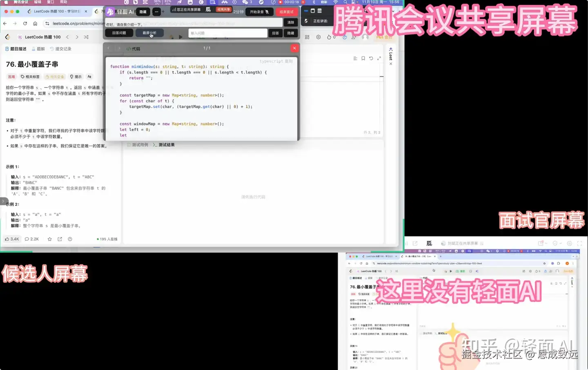The image size is (588, 370).
Task: Click browser back arrow
Action: pos(5,23)
